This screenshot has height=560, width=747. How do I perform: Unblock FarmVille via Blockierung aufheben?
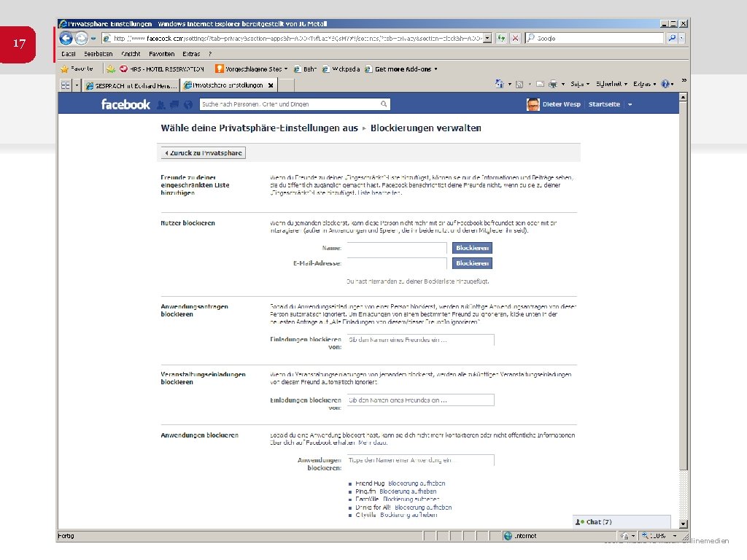point(411,499)
